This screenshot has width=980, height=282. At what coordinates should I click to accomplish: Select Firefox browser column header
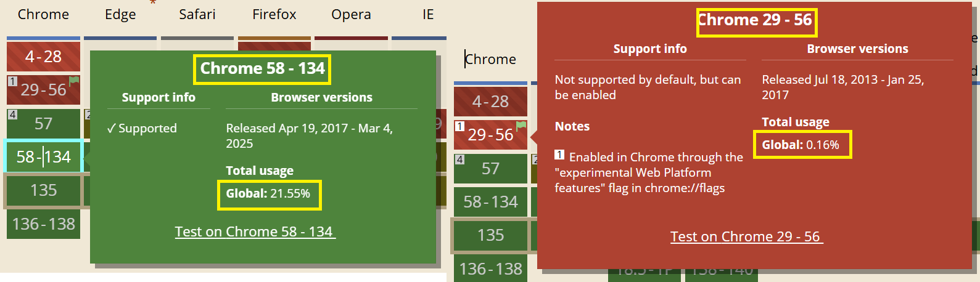[274, 14]
